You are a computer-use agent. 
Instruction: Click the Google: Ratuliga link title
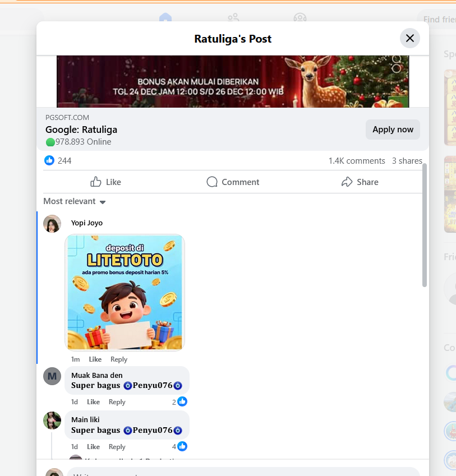click(81, 130)
